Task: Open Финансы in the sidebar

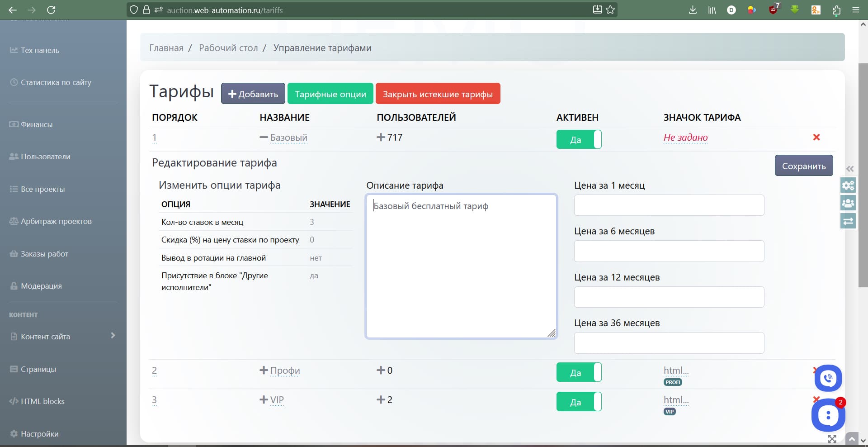Action: [x=36, y=124]
